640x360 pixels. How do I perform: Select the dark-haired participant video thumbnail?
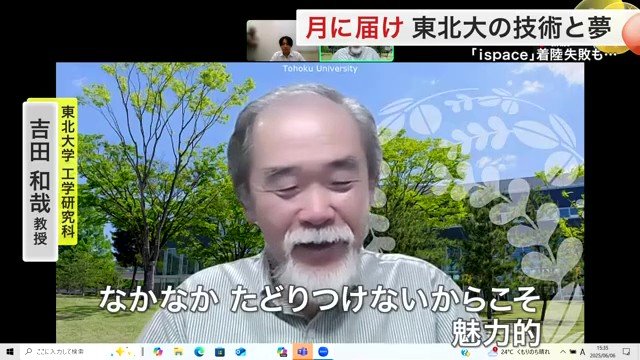pyautogui.click(x=283, y=40)
